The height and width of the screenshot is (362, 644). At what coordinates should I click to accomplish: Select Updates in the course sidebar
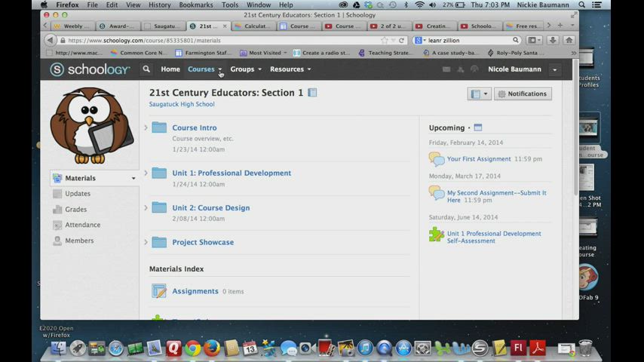78,194
